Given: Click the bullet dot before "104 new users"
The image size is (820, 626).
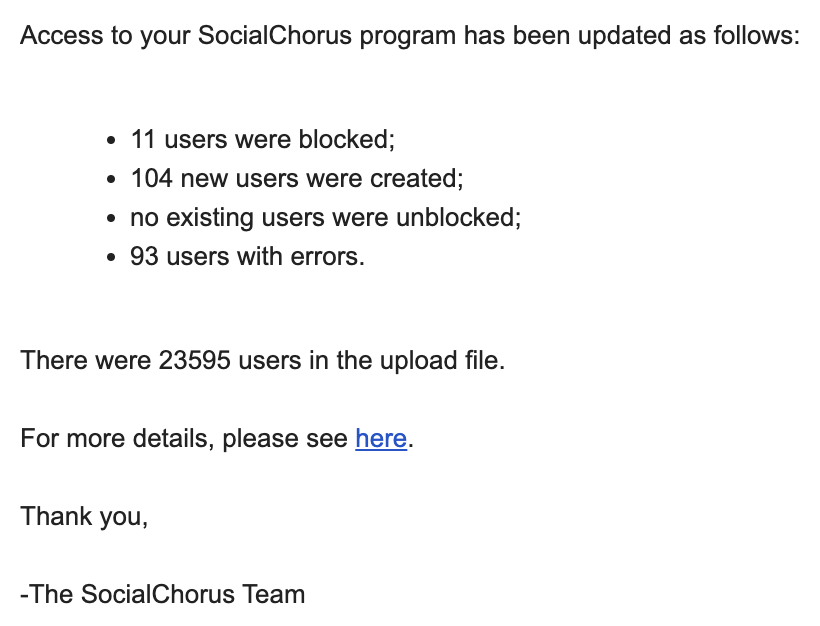Looking at the screenshot, I should pos(110,179).
